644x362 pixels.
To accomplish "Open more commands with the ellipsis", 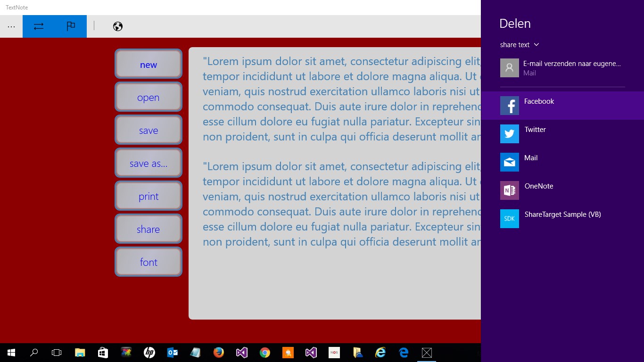I will point(11,26).
